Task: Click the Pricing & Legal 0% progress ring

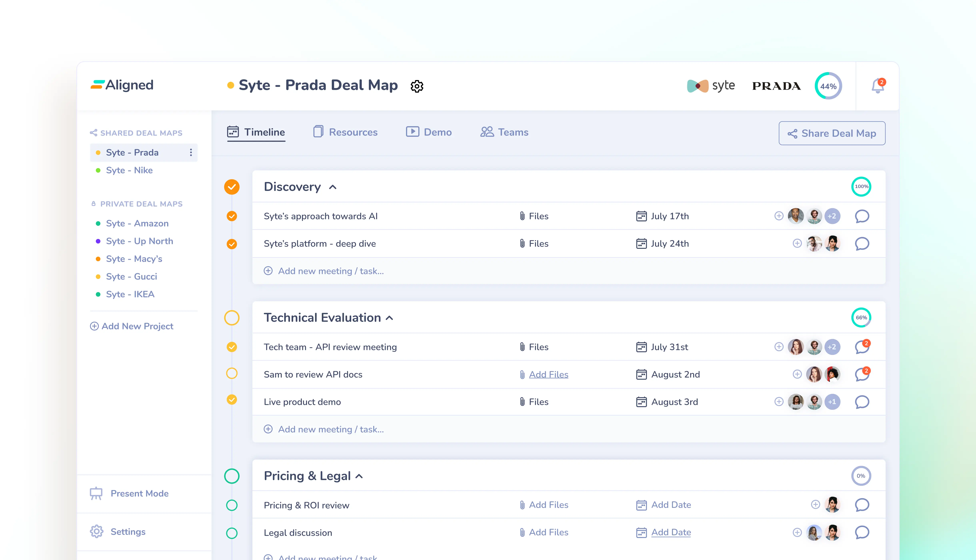Action: (861, 476)
